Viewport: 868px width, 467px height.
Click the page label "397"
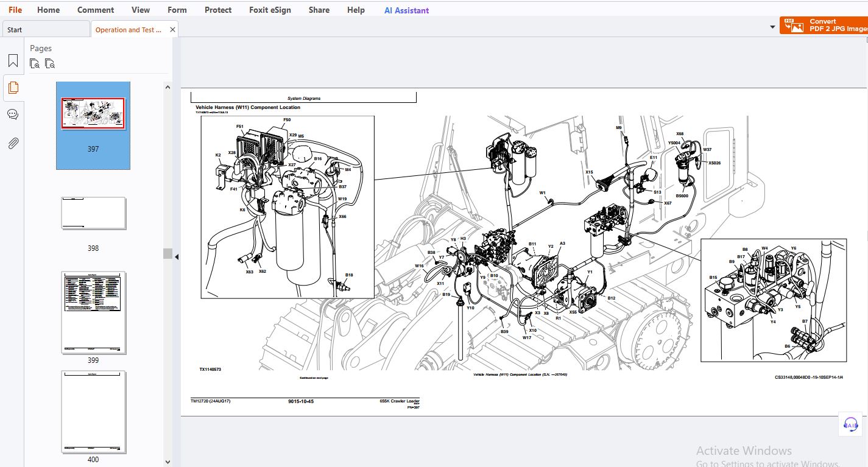click(93, 149)
